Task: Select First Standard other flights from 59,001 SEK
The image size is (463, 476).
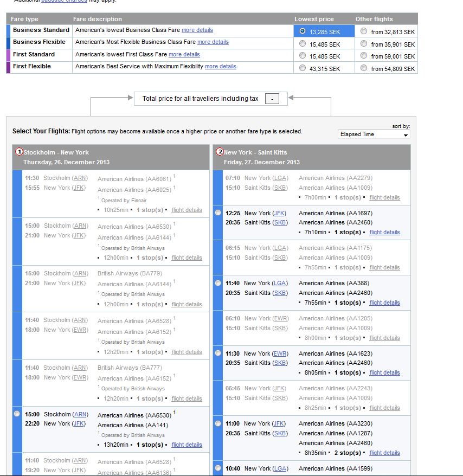Action: tap(363, 56)
